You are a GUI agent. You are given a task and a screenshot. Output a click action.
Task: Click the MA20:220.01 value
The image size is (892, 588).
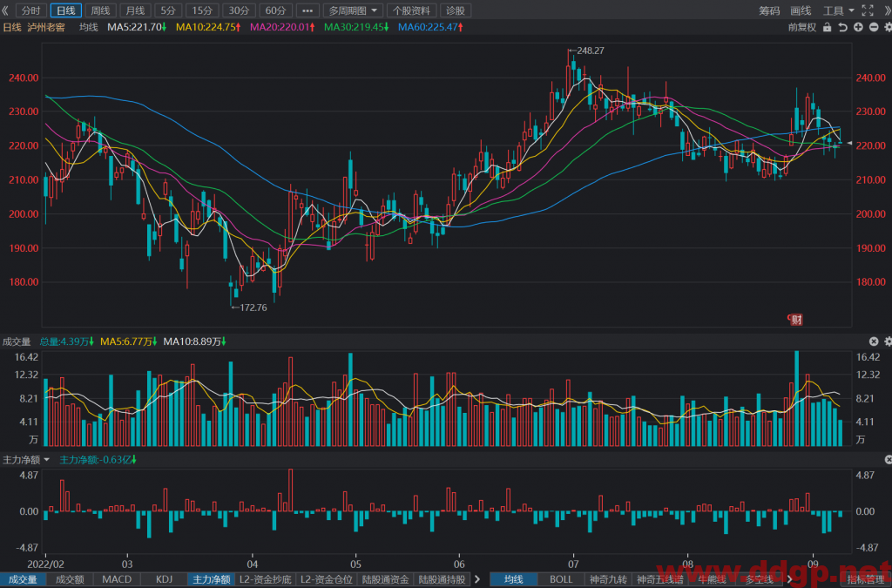click(282, 27)
